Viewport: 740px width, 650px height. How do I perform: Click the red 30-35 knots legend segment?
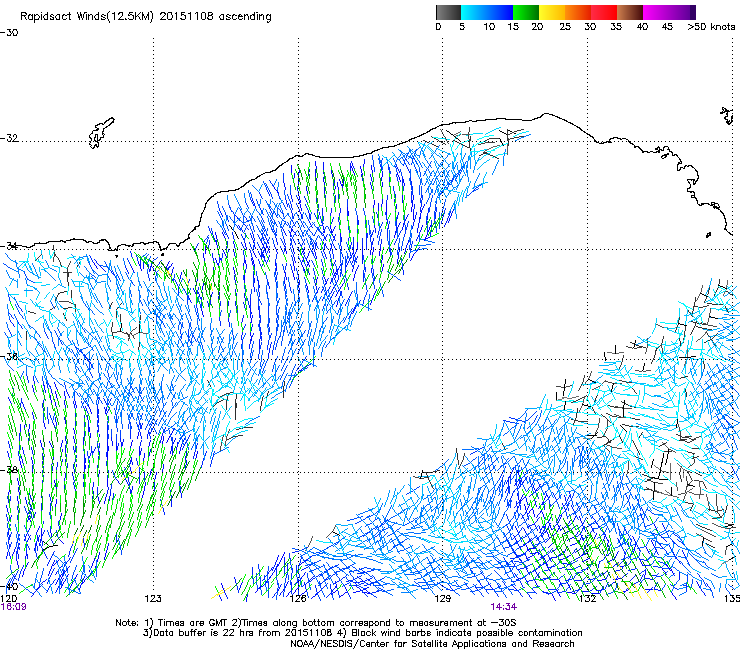[604, 12]
